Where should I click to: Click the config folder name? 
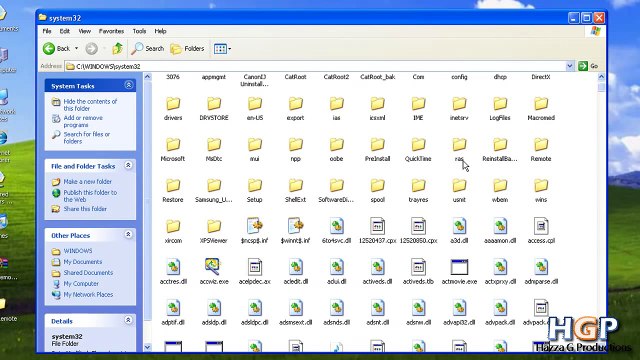[459, 77]
